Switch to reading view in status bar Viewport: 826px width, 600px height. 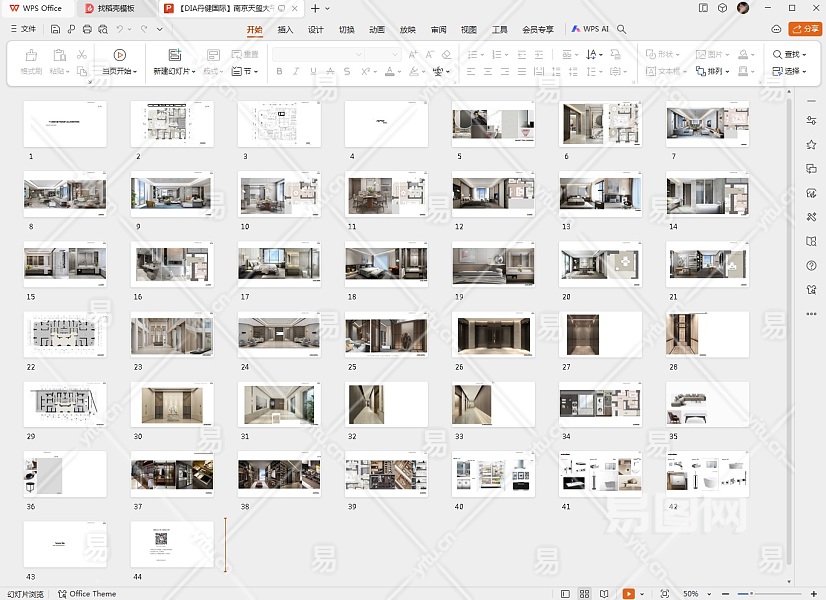(604, 593)
